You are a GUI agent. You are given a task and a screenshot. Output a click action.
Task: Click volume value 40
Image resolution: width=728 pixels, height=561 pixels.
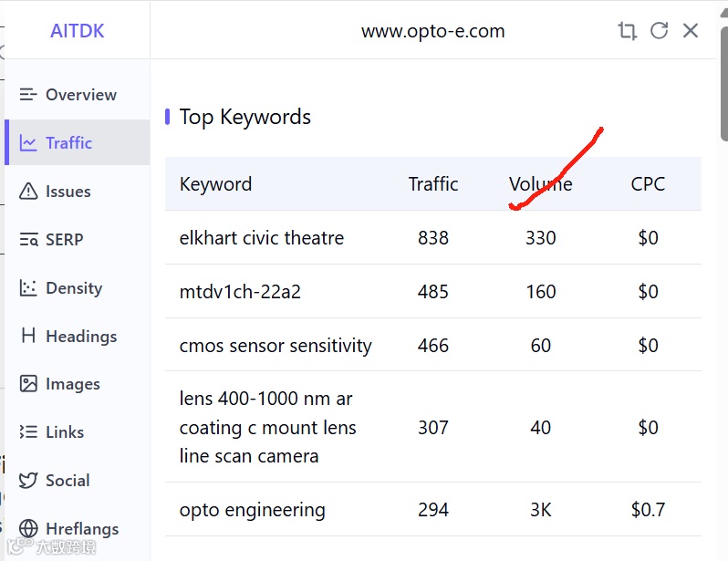coord(540,427)
